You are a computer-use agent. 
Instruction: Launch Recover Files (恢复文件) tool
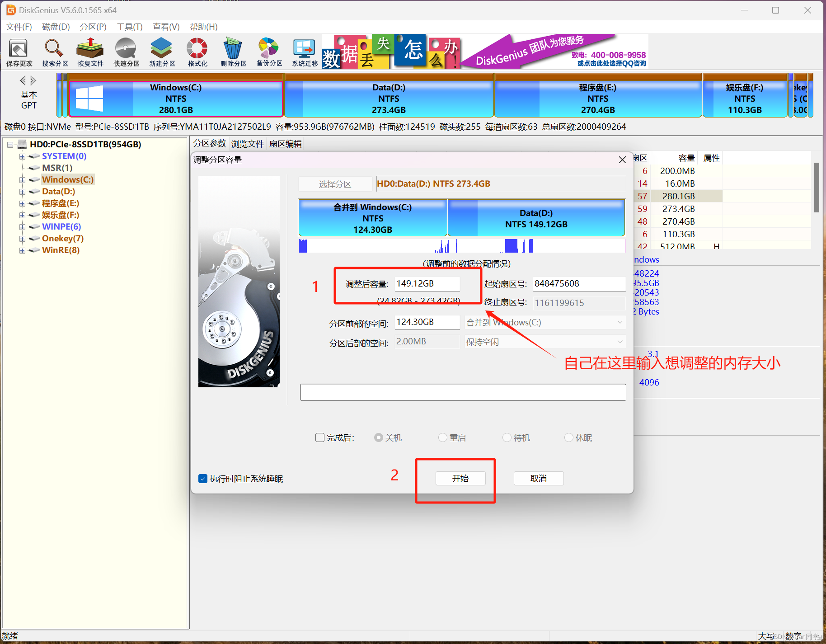90,52
